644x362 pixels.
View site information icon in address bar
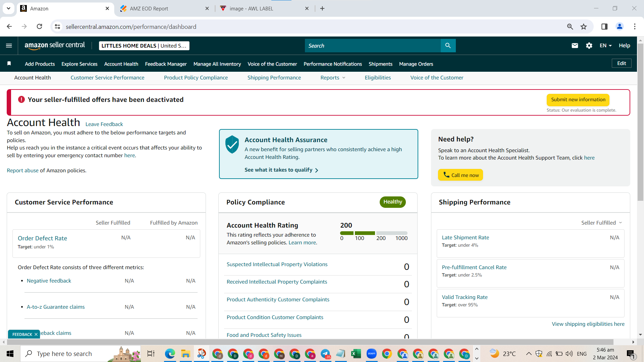(x=58, y=26)
